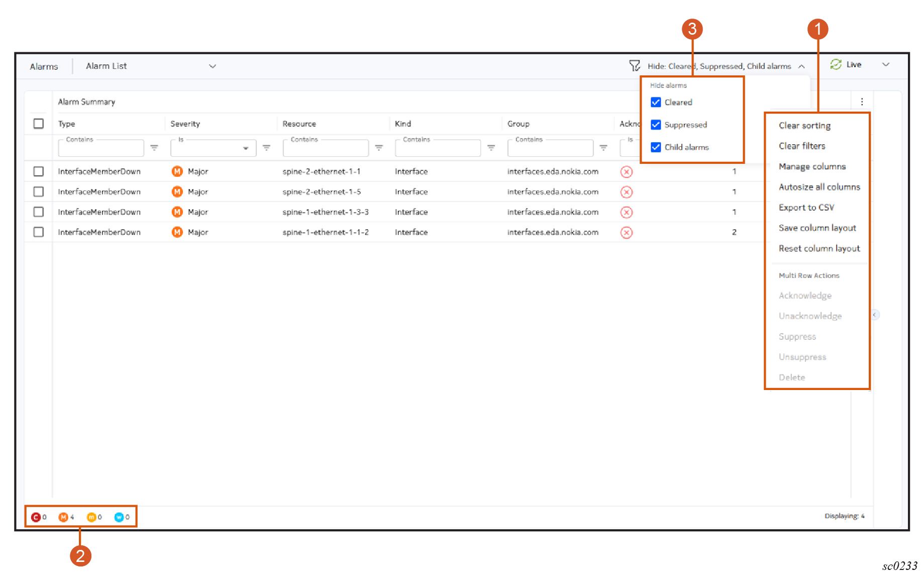Select the spine-1-ethernet-1-3-3 row checkbox

coord(39,212)
